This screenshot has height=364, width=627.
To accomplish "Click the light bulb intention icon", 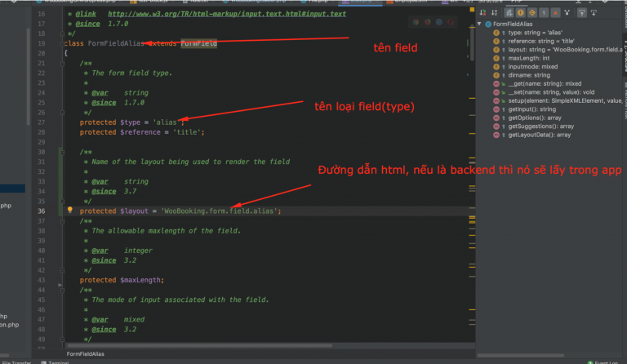I will point(71,211).
